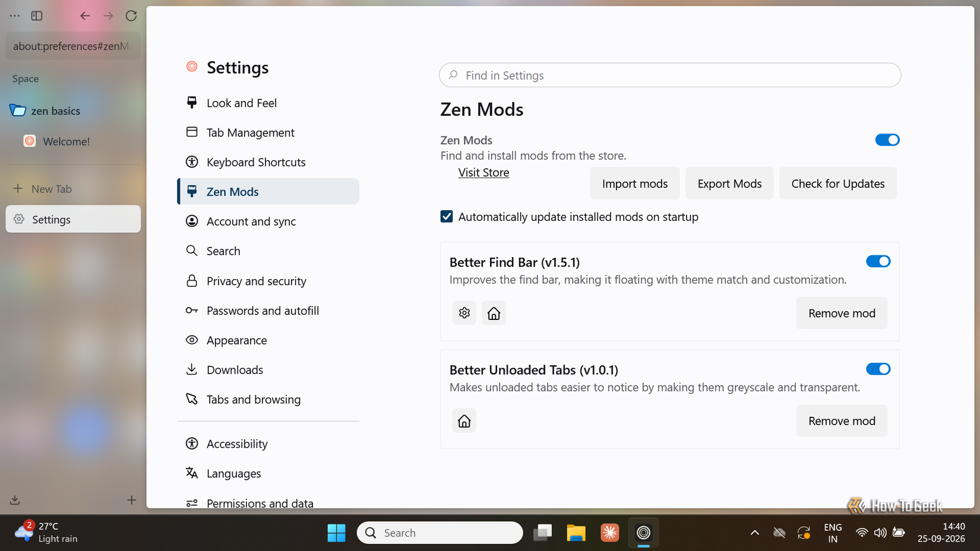Open Downloads settings category
The width and height of the screenshot is (980, 551).
[x=268, y=369]
